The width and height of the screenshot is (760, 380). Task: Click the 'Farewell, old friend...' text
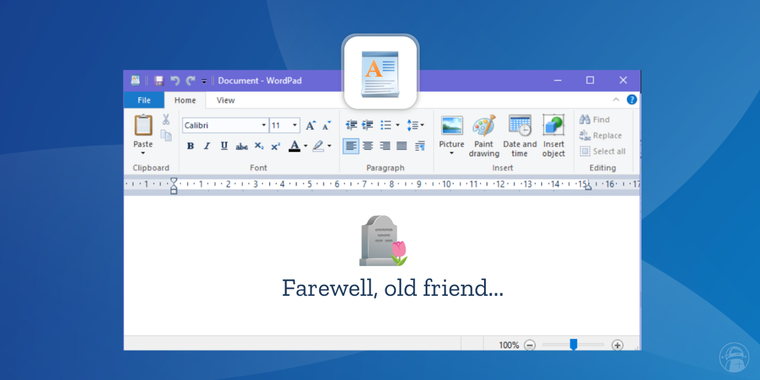tap(393, 289)
